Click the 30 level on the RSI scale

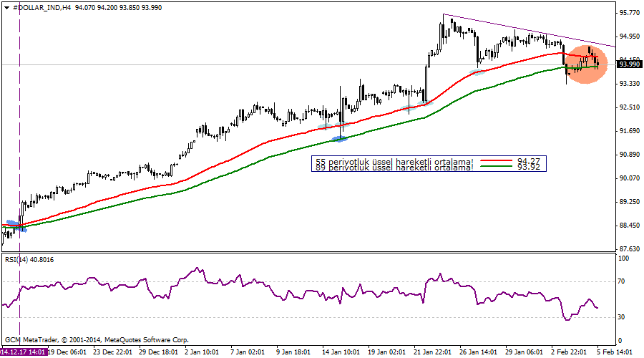pyautogui.click(x=622, y=317)
